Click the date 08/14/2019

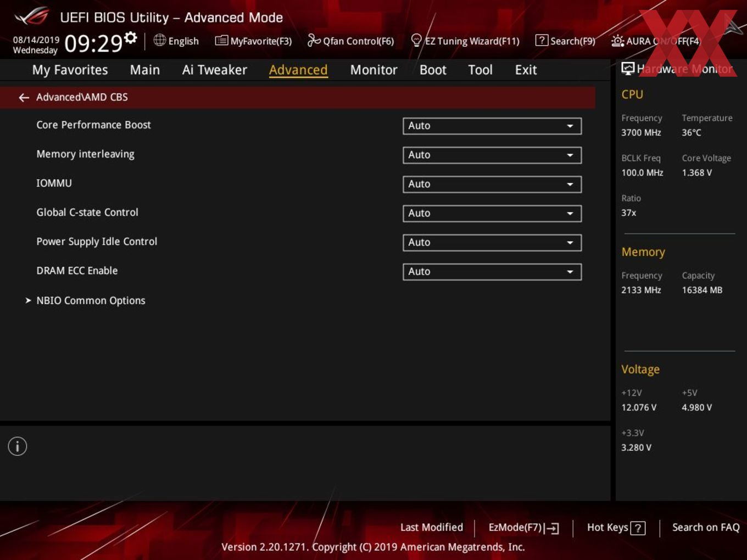coord(36,40)
